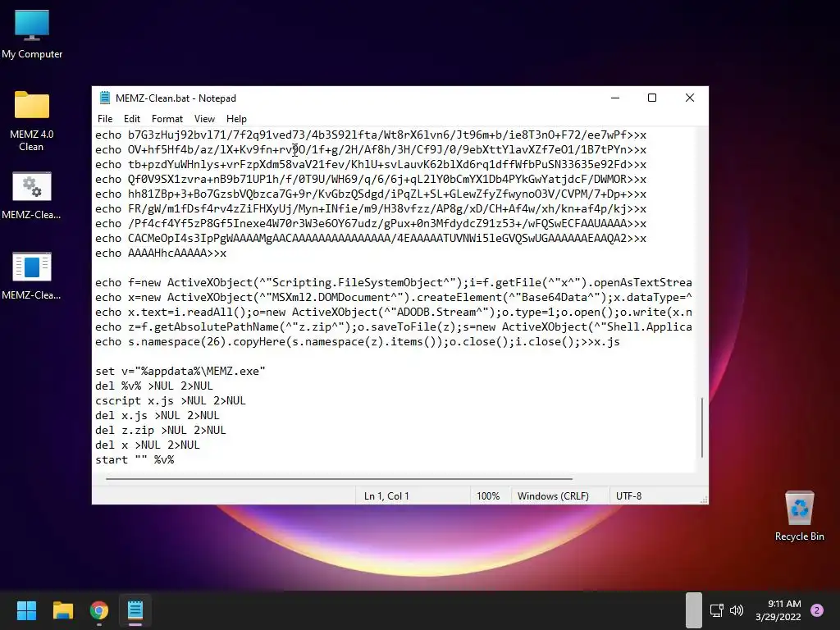Click line starting 'echo z=f.getAbsolutePathName'
The width and height of the screenshot is (840, 630).
(x=394, y=326)
